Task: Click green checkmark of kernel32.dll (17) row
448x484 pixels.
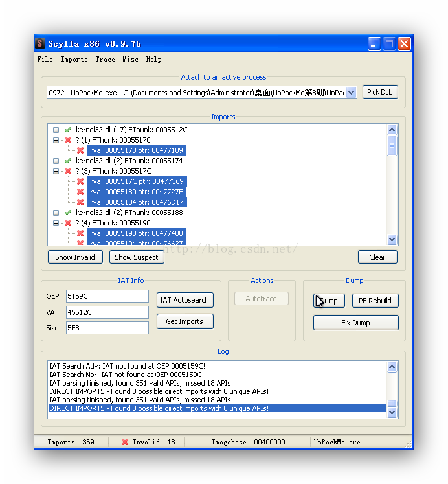Action: [x=68, y=130]
